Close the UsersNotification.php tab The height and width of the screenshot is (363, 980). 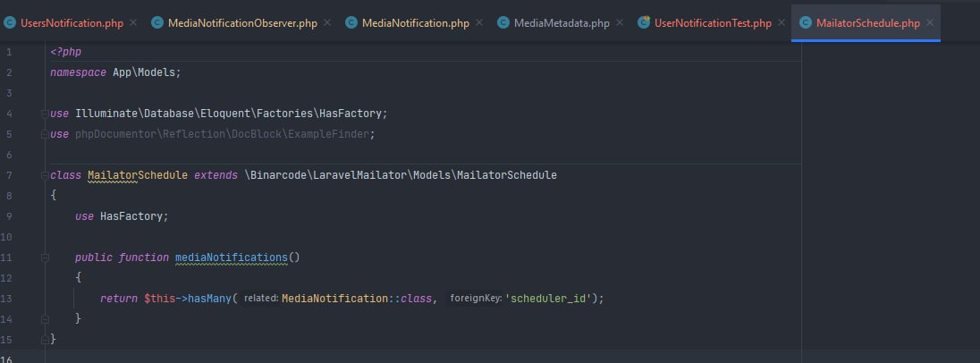(133, 22)
